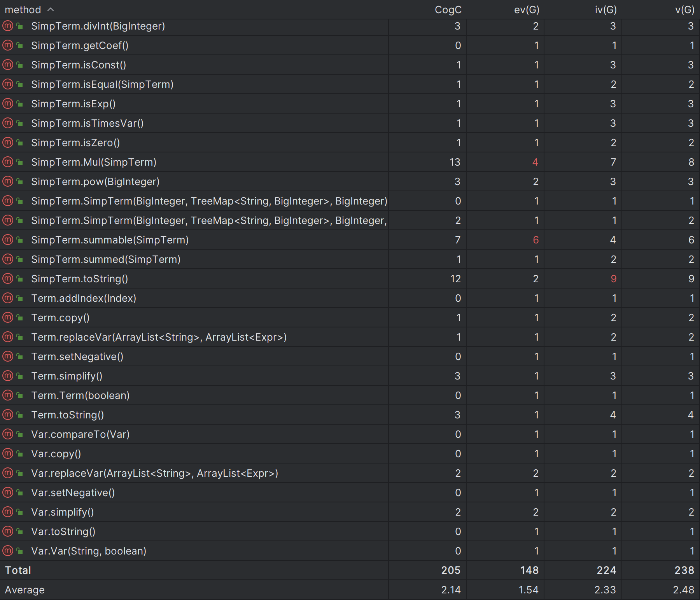This screenshot has height=600, width=700.
Task: Click the Average iv(G) value 2.33
Action: pyautogui.click(x=605, y=590)
